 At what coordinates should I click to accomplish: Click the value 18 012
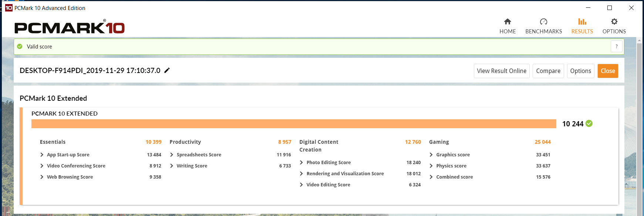point(414,174)
